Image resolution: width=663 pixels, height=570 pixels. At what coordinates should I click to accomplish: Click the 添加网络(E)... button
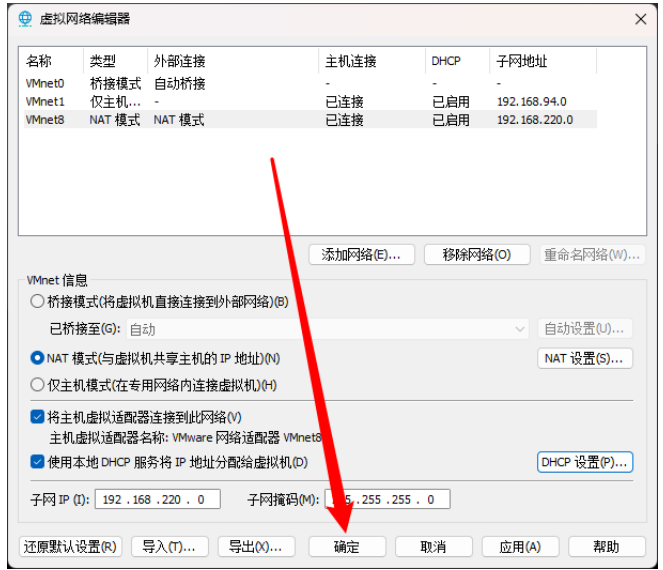[362, 255]
